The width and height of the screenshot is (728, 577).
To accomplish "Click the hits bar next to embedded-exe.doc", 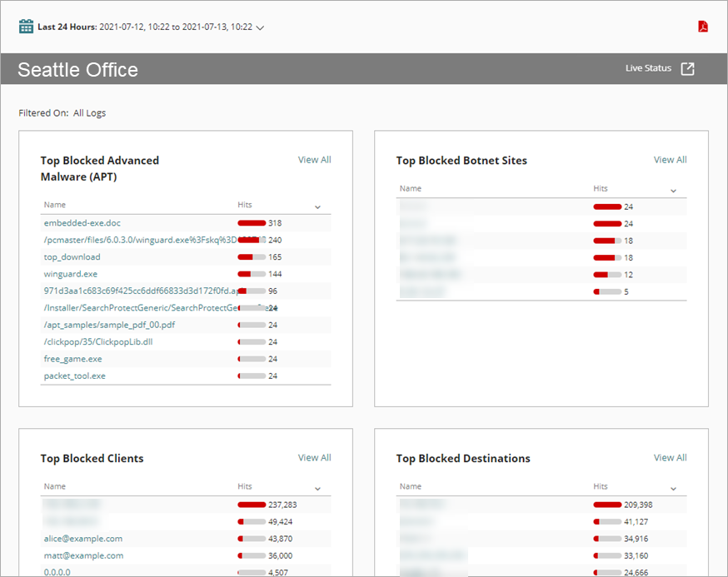I will tap(252, 222).
